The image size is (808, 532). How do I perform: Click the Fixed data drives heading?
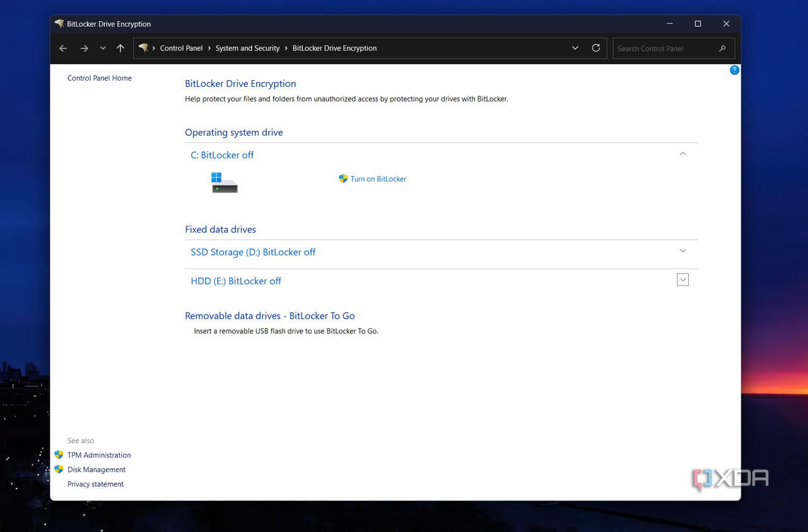[x=220, y=229]
